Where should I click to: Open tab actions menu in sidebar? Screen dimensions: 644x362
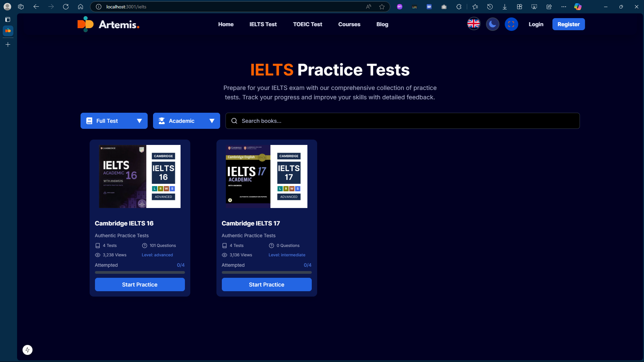click(x=8, y=19)
